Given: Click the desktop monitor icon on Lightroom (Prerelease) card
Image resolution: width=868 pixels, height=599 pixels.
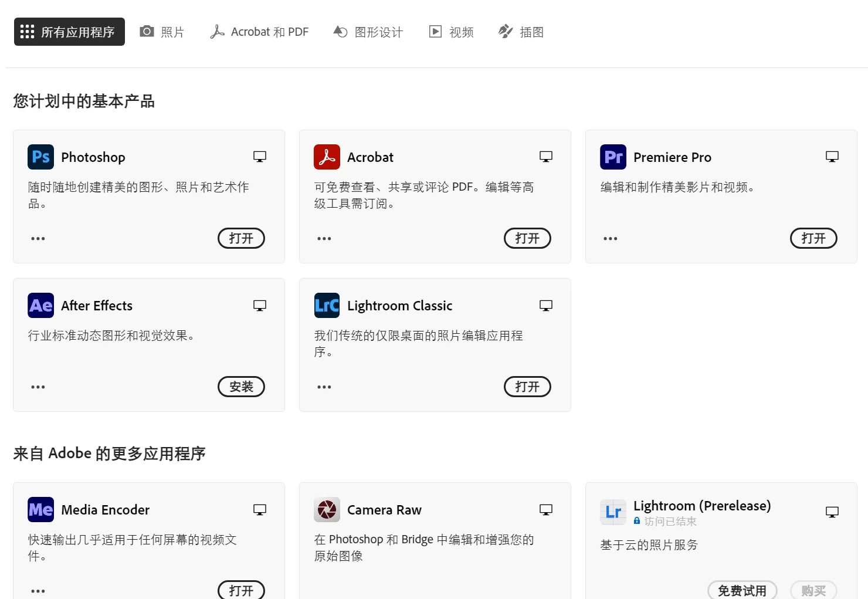Looking at the screenshot, I should pos(832,512).
